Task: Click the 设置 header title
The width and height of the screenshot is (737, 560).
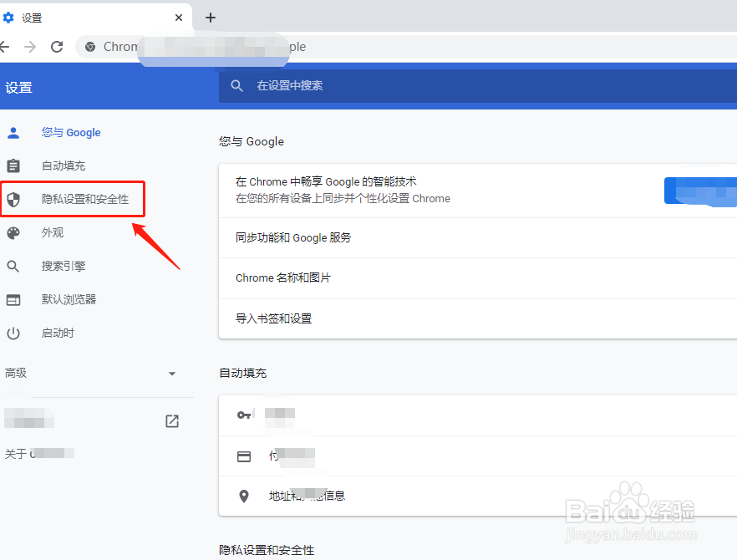Action: click(x=18, y=88)
